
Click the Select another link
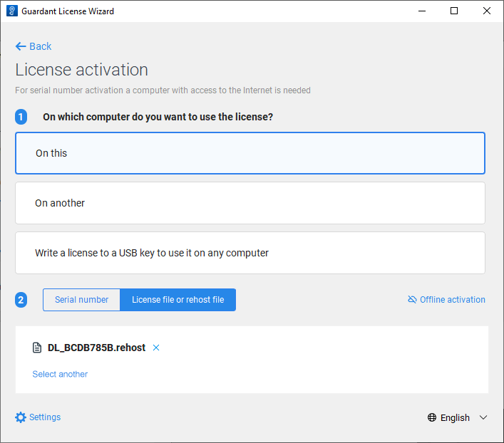pos(60,374)
